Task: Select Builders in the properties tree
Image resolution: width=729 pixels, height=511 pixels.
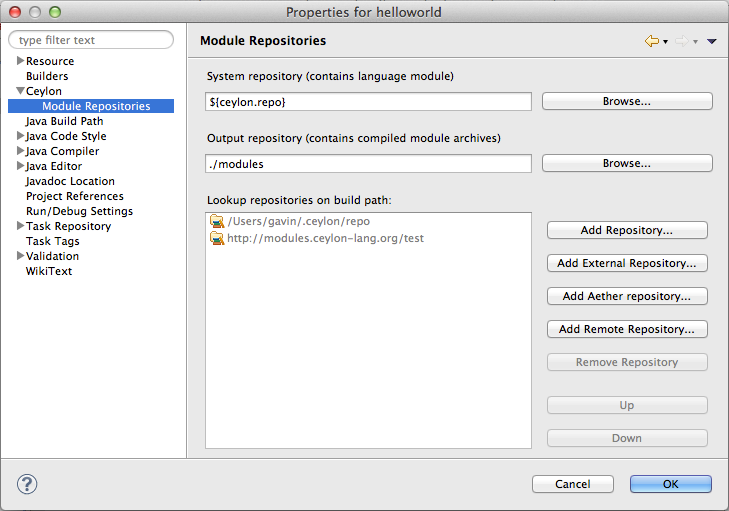Action: (x=47, y=76)
